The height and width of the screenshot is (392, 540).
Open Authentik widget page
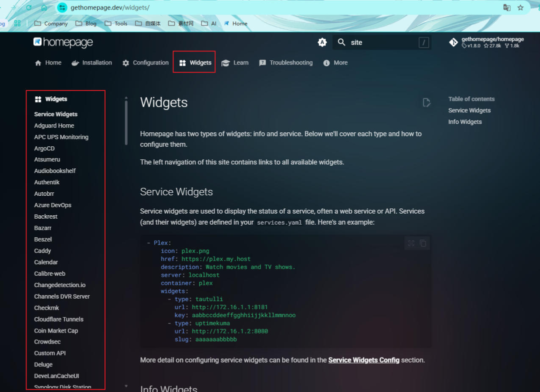pos(47,182)
